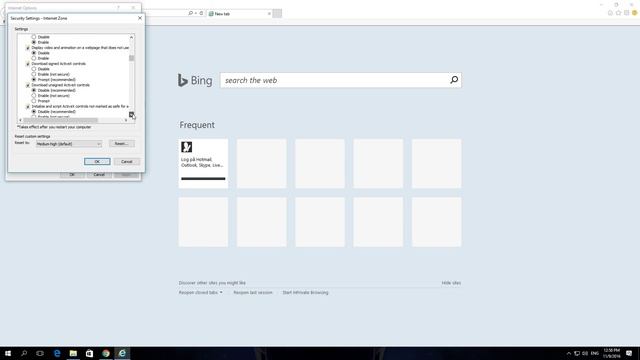The width and height of the screenshot is (640, 360).
Task: Click the settings list horizontal scrollbar thumb
Action: click(x=60, y=120)
